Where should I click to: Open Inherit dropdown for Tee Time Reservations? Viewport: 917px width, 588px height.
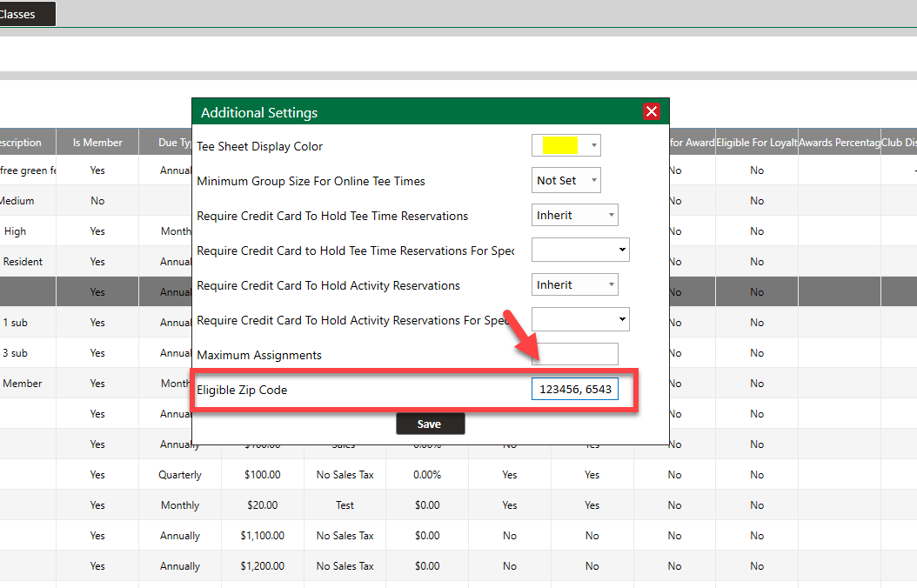[574, 215]
